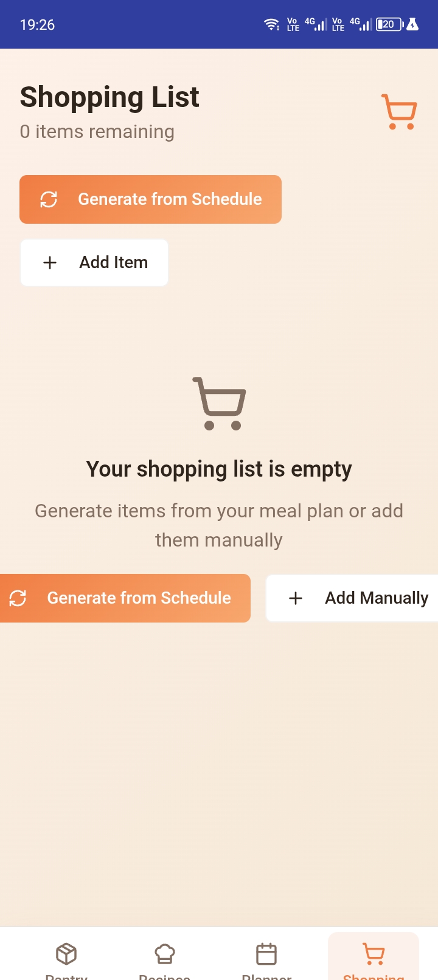Tap the refresh icon on the lower Generate button
The height and width of the screenshot is (980, 438).
(x=18, y=598)
